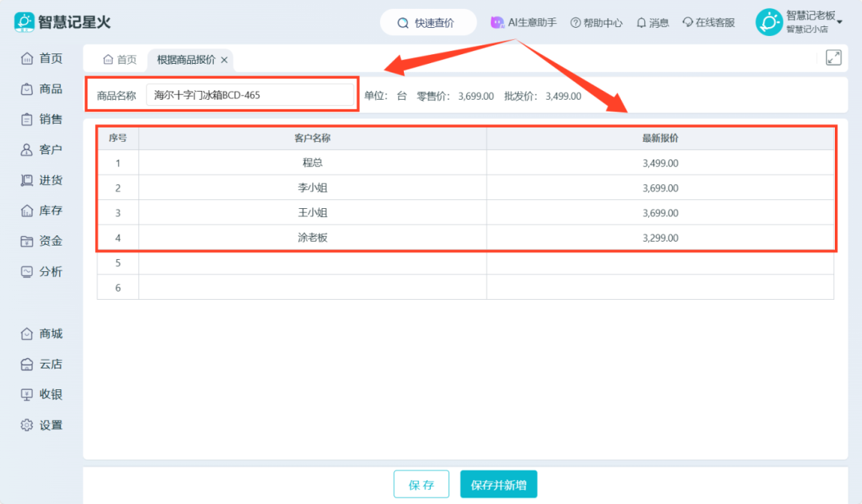Click the 商品名称 input field

pyautogui.click(x=250, y=95)
